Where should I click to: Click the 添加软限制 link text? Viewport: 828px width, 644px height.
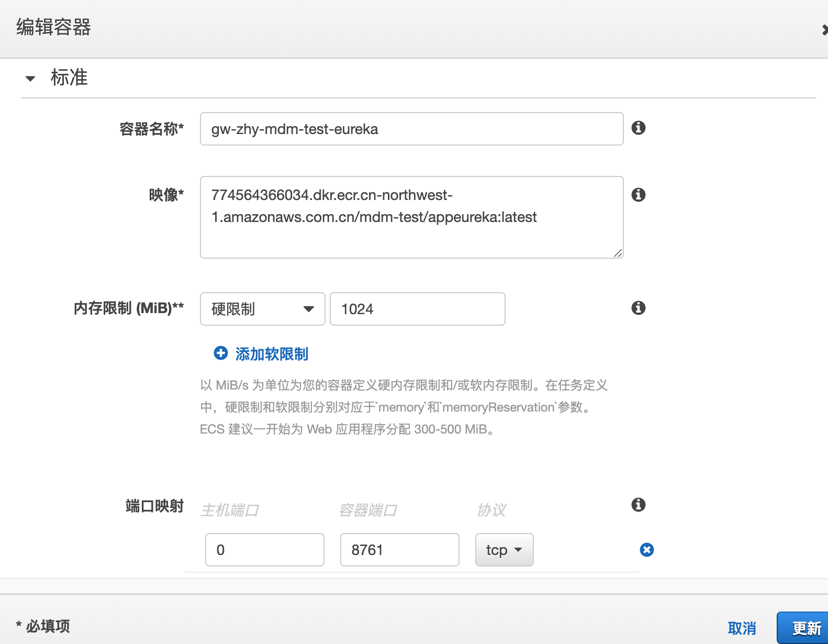pyautogui.click(x=272, y=354)
